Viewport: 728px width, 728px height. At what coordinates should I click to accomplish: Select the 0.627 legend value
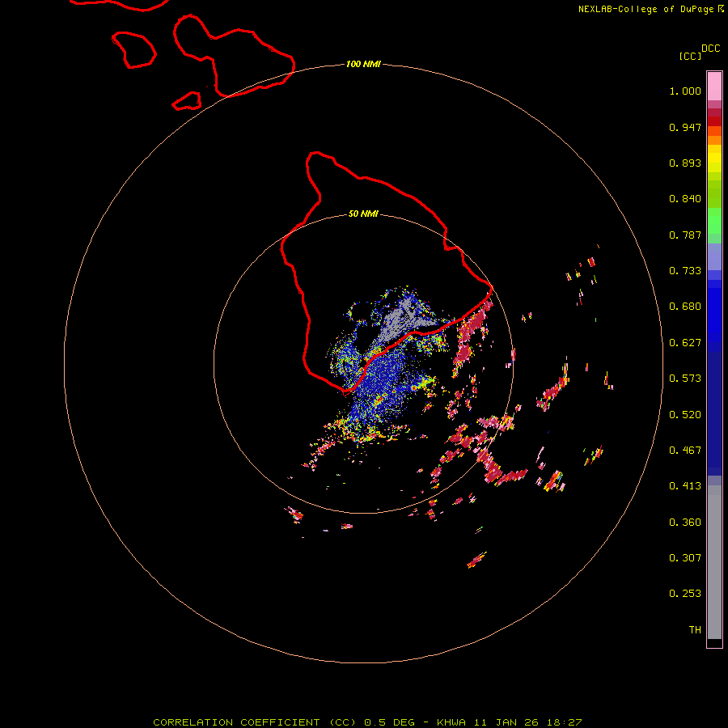685,343
